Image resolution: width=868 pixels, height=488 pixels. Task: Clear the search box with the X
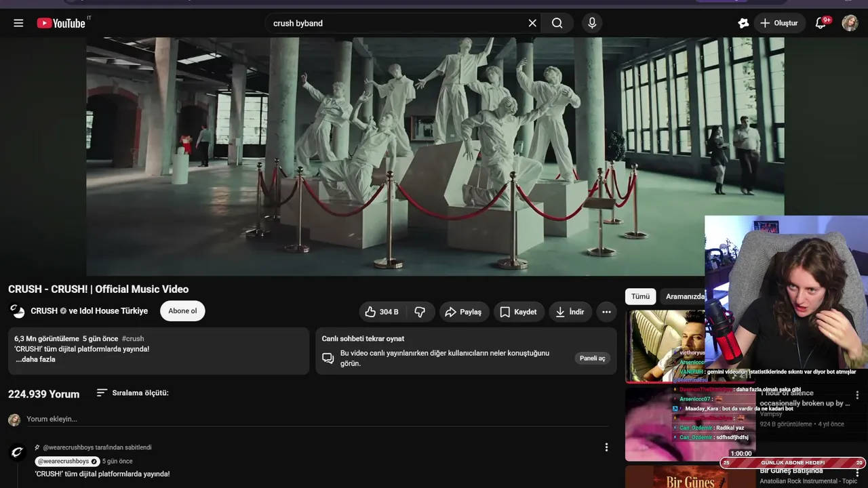coord(532,23)
